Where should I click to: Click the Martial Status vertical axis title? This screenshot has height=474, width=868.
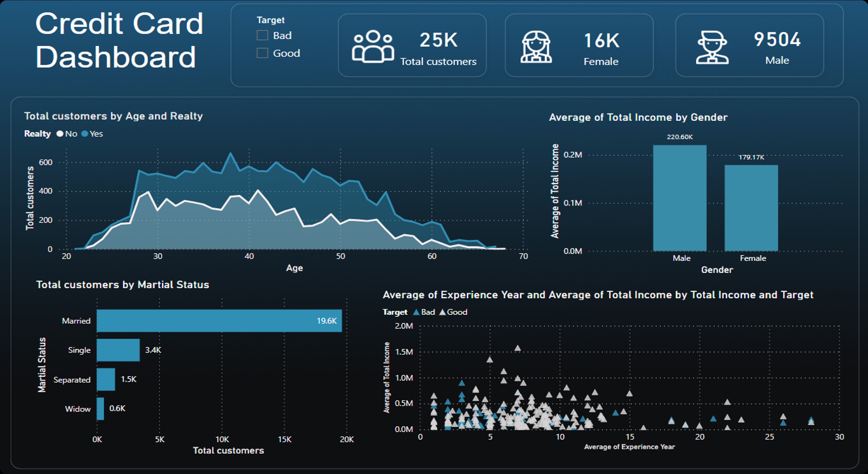41,365
